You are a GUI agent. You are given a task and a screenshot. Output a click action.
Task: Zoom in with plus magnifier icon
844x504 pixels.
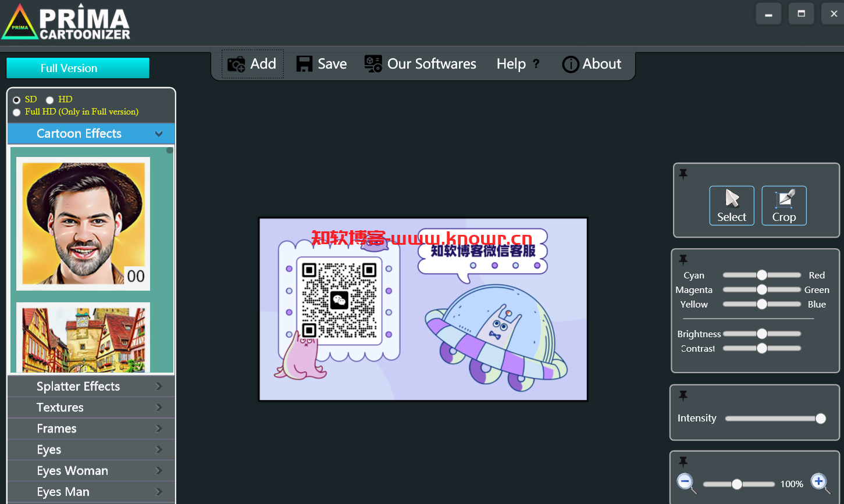(820, 483)
